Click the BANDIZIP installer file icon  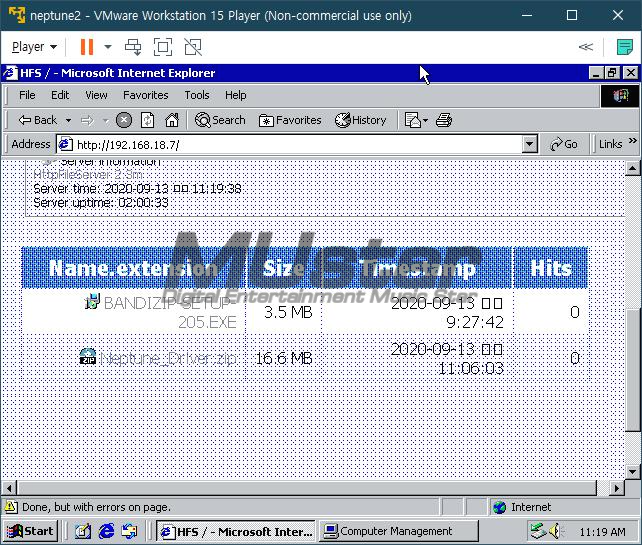(92, 301)
